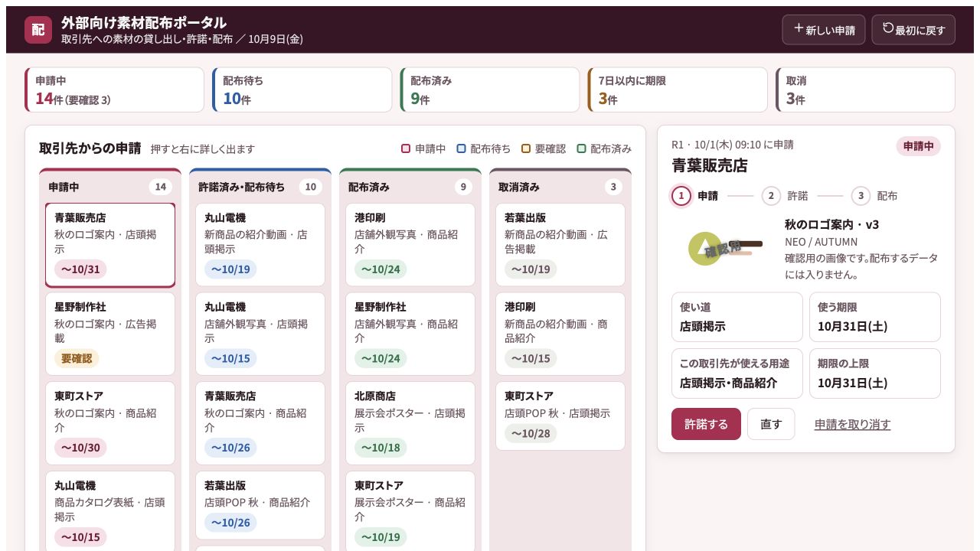Open 港印刷 cancelled card due 10/15

(x=560, y=334)
